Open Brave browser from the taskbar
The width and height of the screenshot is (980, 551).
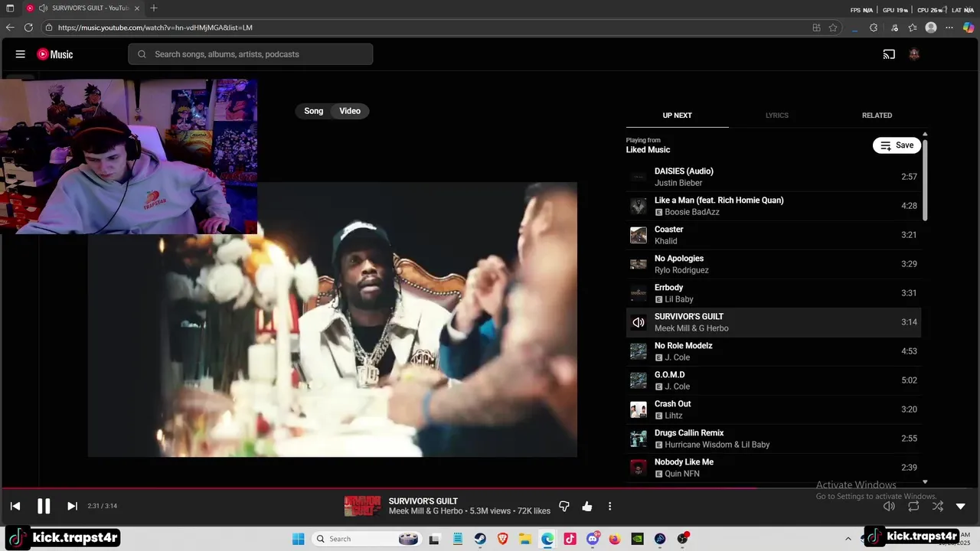tap(502, 539)
